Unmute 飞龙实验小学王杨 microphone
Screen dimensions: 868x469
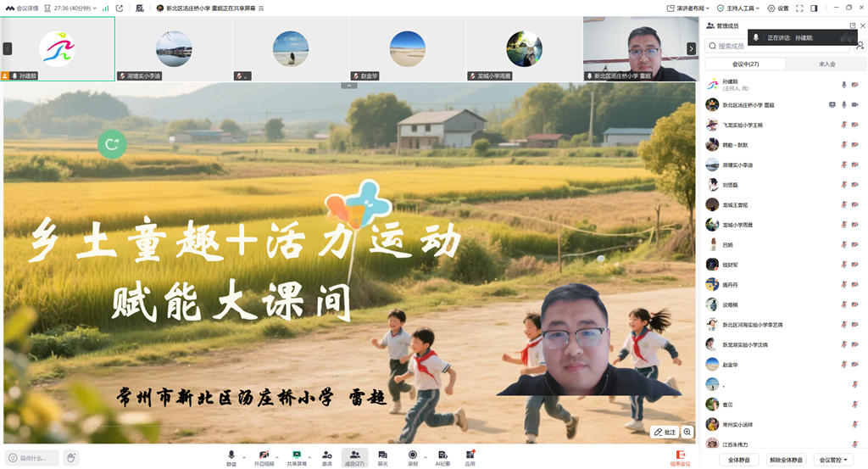(844, 125)
